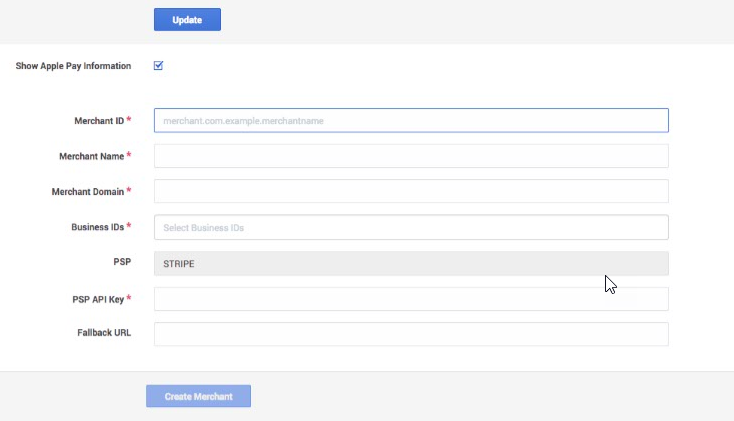Focus the Merchant ID text input

(411, 120)
